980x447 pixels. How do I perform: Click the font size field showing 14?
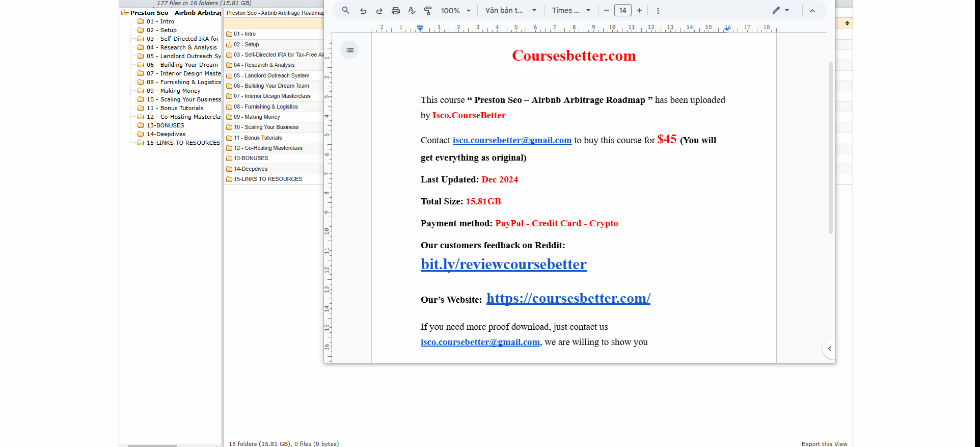click(x=622, y=10)
